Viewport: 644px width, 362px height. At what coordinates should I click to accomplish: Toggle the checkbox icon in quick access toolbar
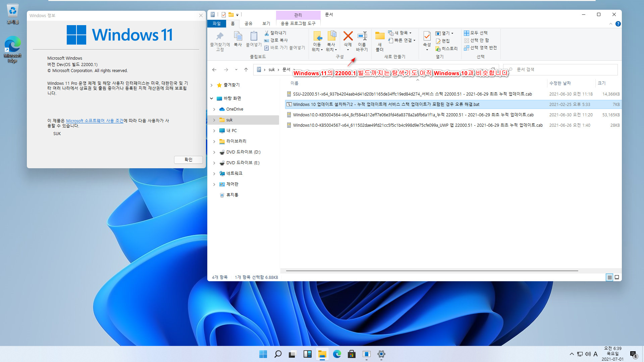click(224, 15)
